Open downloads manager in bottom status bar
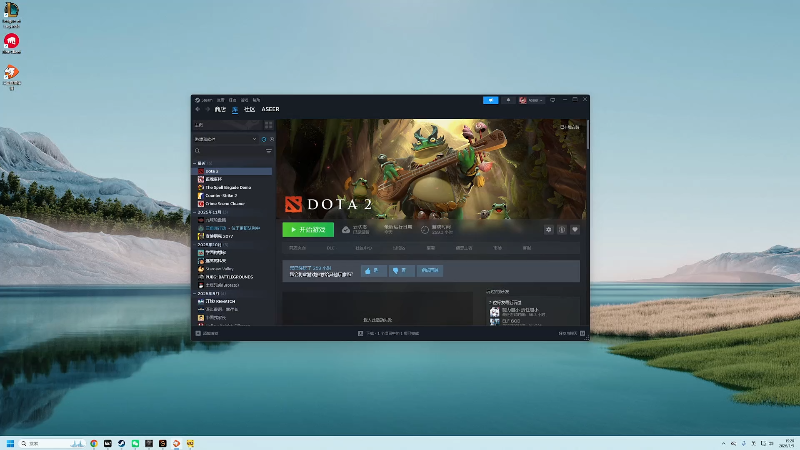 [388, 333]
